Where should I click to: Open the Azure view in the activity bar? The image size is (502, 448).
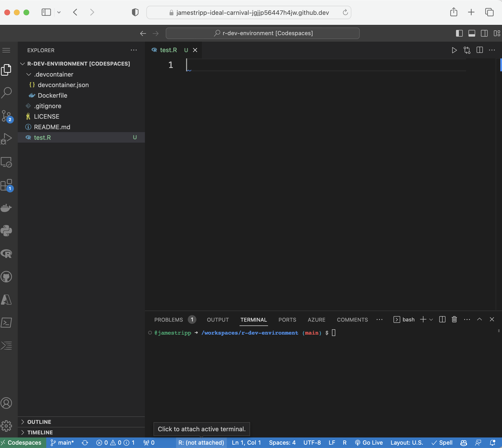tap(6, 300)
